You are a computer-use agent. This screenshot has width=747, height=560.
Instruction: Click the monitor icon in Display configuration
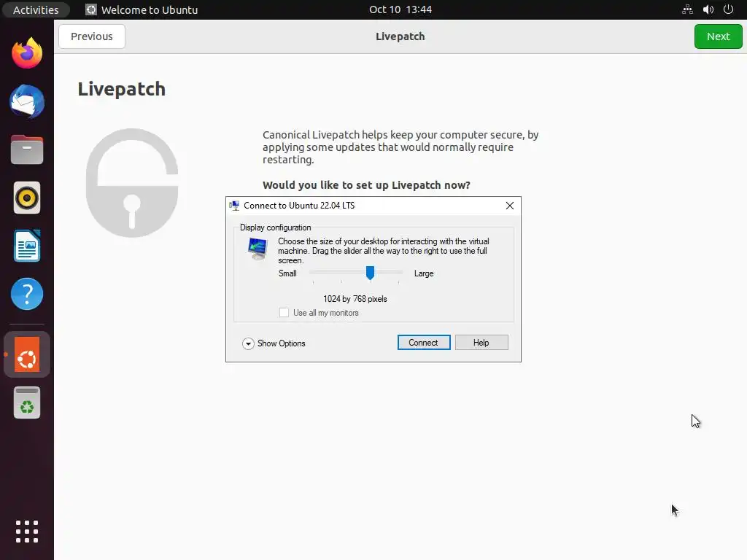point(258,249)
